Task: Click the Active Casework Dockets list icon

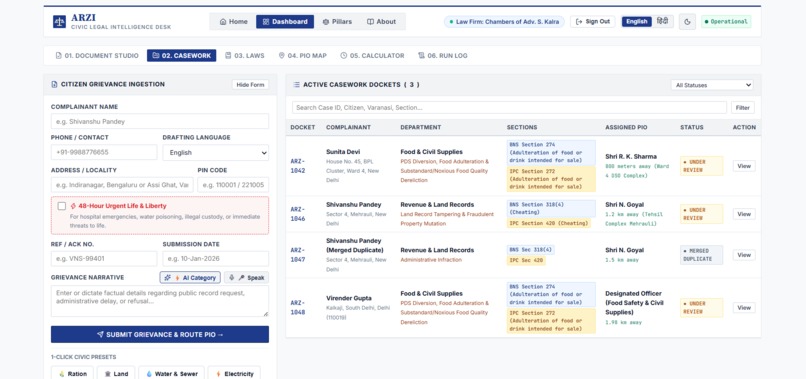Action: coord(297,84)
